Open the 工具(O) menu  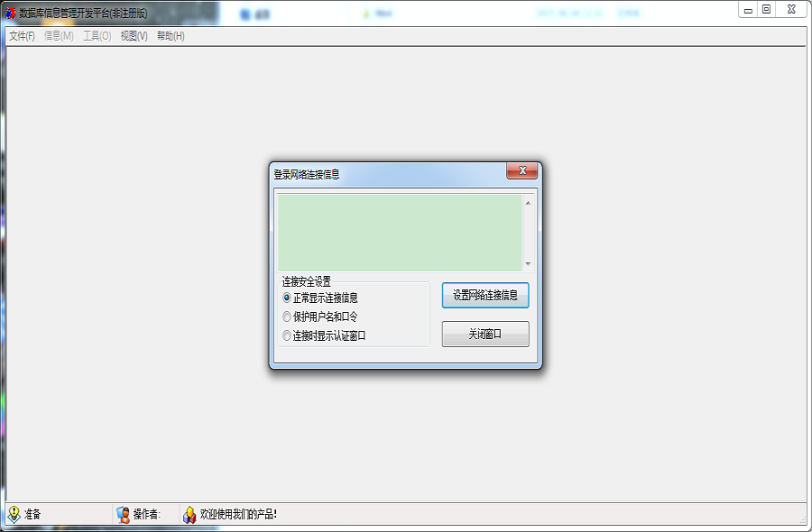97,36
